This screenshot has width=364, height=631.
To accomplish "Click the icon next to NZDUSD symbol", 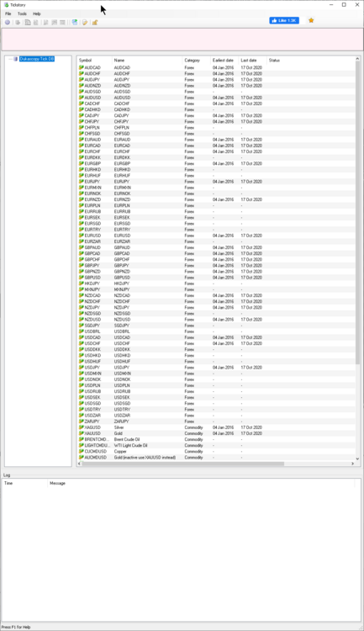I will tap(82, 320).
